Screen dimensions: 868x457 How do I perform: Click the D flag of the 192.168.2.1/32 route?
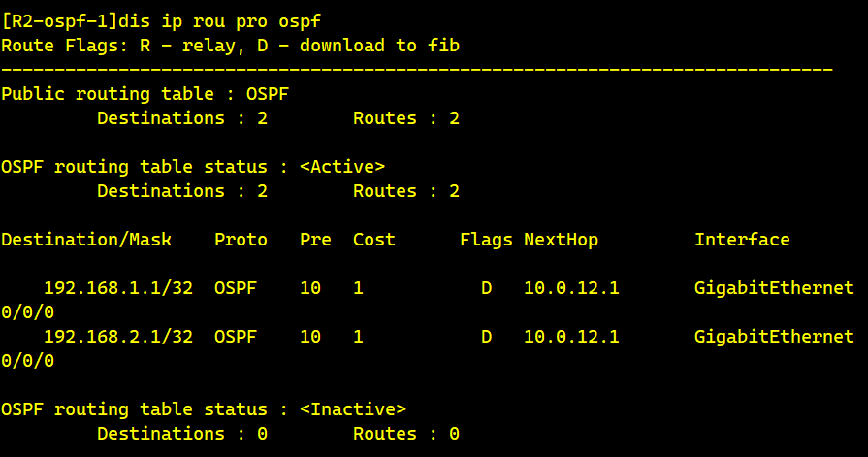click(486, 337)
